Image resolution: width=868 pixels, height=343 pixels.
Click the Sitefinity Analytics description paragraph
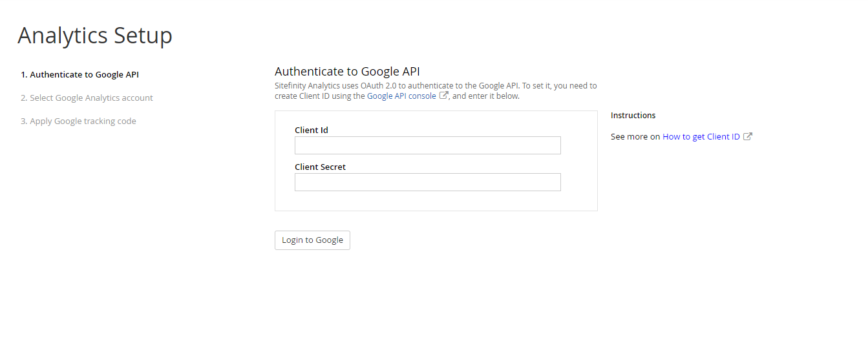tap(436, 90)
